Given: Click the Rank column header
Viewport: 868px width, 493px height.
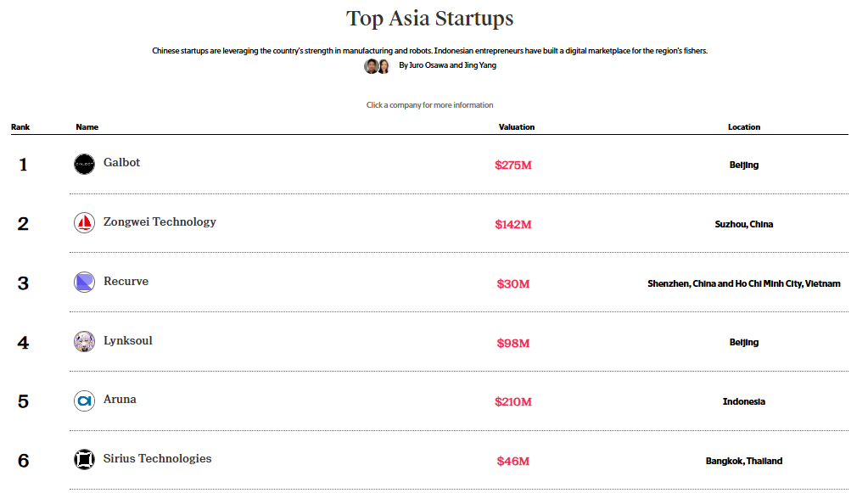Looking at the screenshot, I should (20, 127).
